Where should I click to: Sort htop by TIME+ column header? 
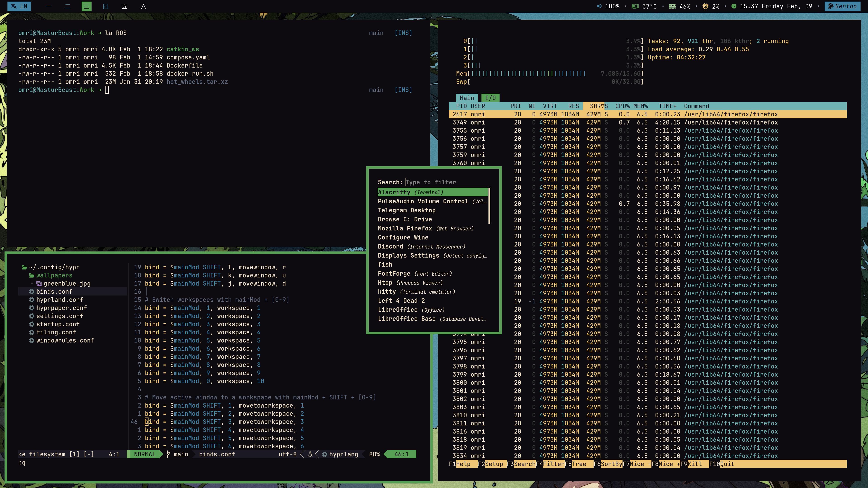pos(668,106)
